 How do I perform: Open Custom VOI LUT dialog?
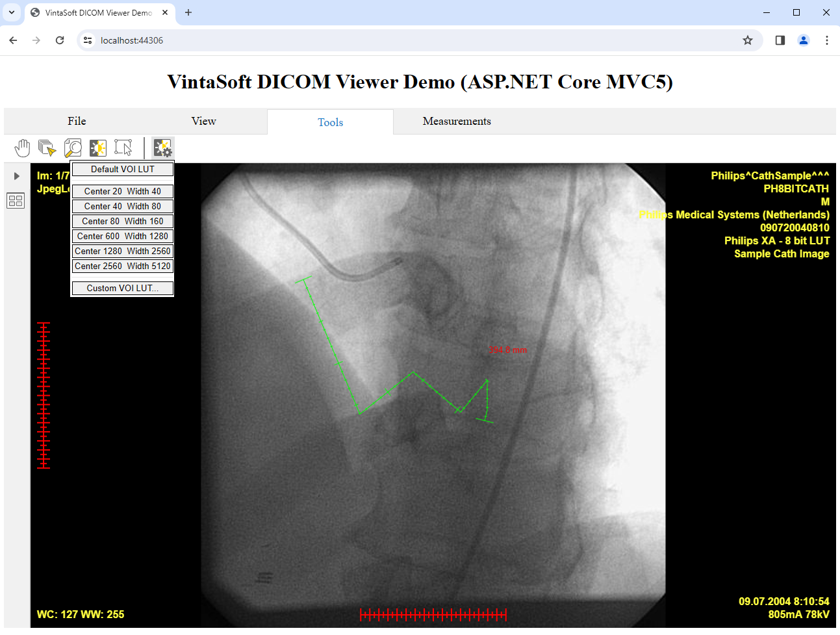click(123, 289)
